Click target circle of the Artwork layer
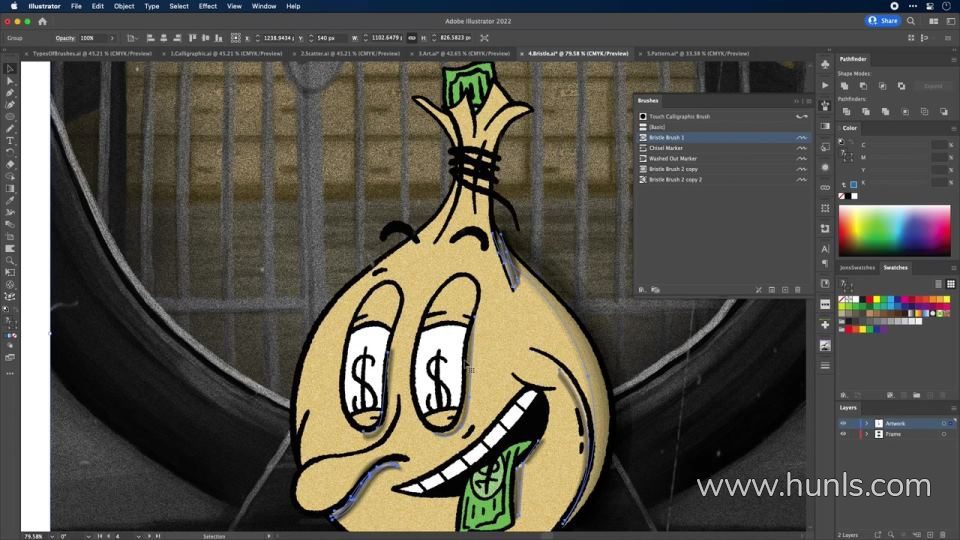Viewport: 960px width, 540px height. click(x=943, y=424)
